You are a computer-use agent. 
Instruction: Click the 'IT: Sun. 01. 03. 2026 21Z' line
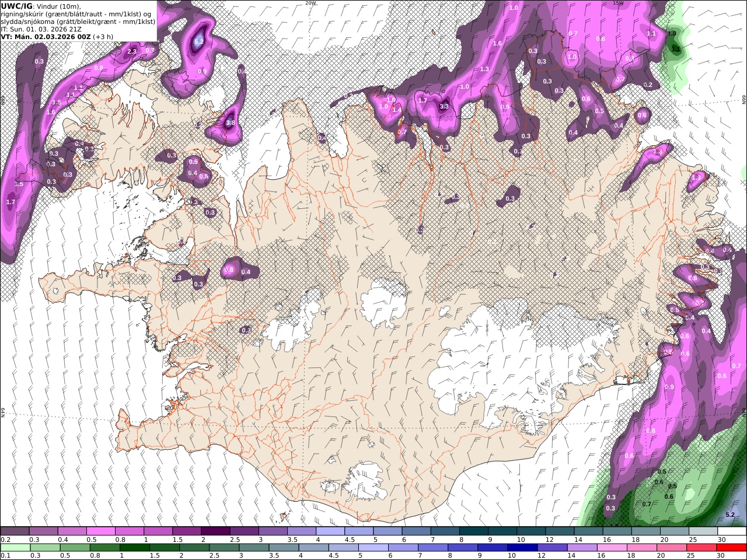pos(41,29)
